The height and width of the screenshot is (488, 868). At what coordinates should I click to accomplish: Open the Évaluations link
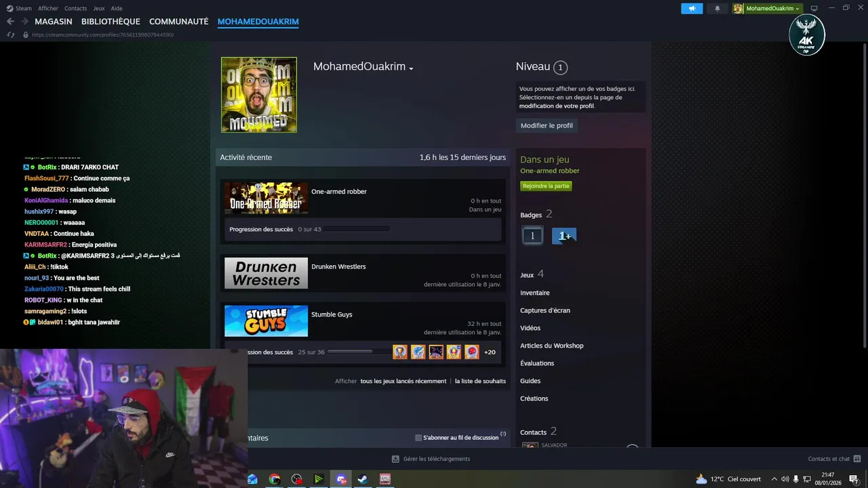tap(537, 363)
